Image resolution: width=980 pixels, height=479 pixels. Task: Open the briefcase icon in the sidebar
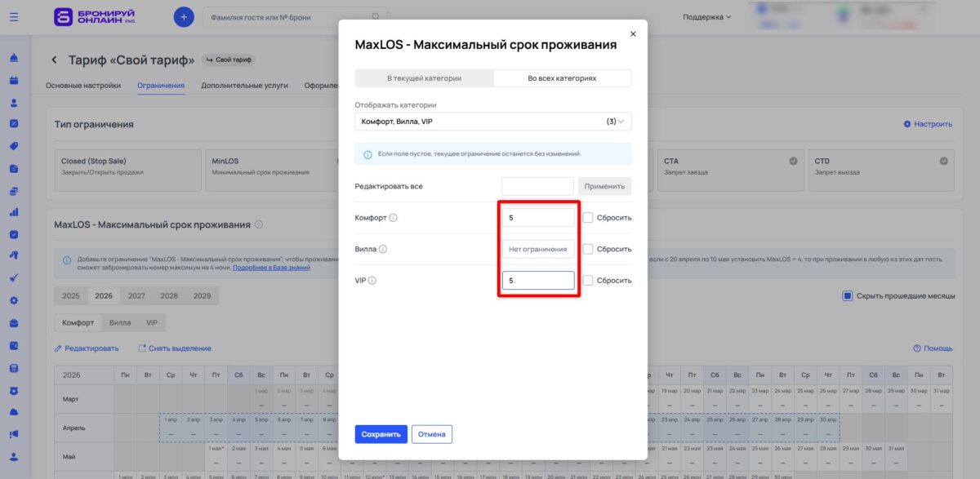15,323
